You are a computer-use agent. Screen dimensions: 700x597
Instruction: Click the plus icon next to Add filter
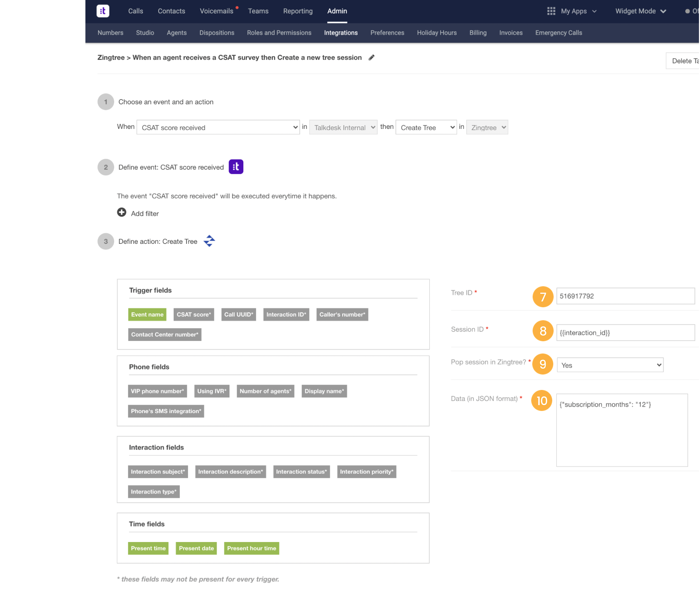coord(122,212)
